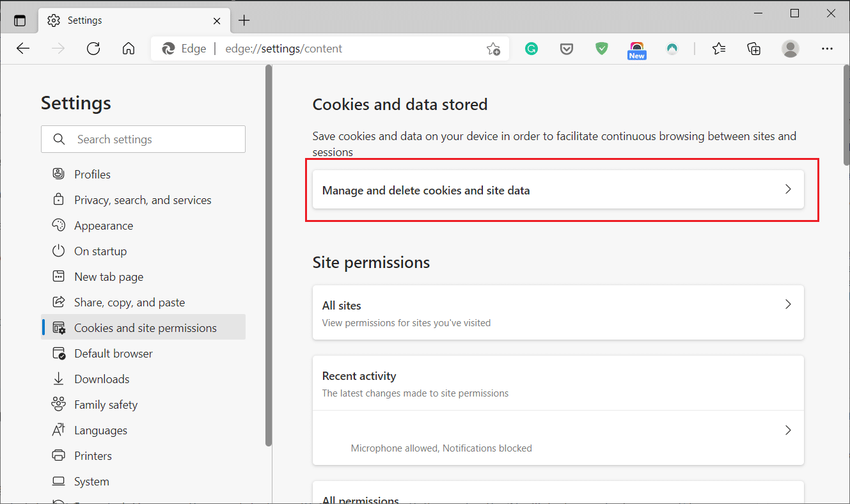850x504 pixels.
Task: Open the Favorites list
Action: (719, 48)
